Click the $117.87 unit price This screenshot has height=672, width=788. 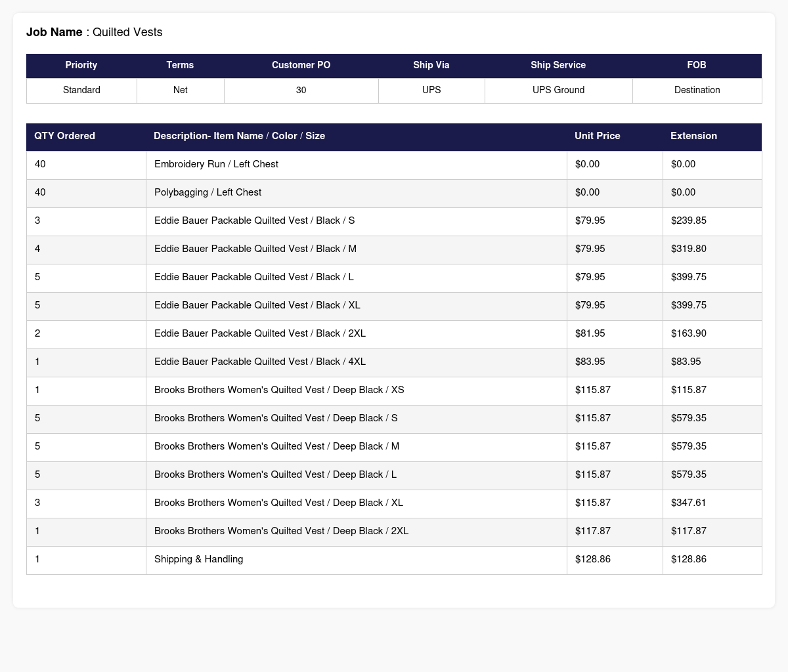593,531
